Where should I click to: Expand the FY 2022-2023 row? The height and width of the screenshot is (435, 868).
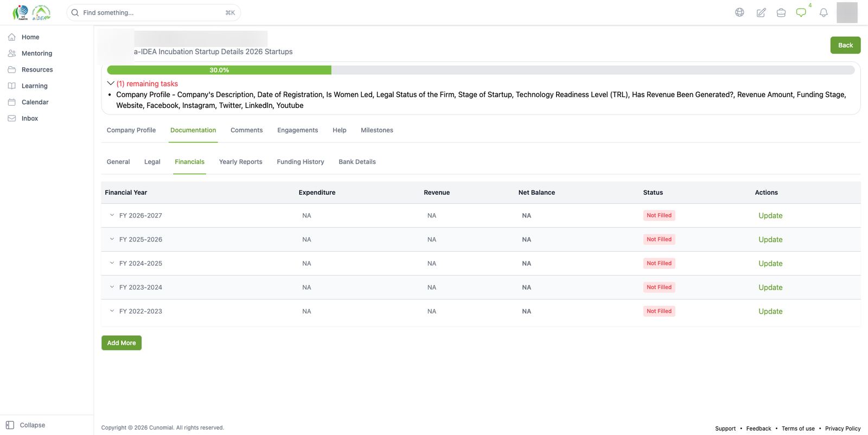[x=112, y=311]
